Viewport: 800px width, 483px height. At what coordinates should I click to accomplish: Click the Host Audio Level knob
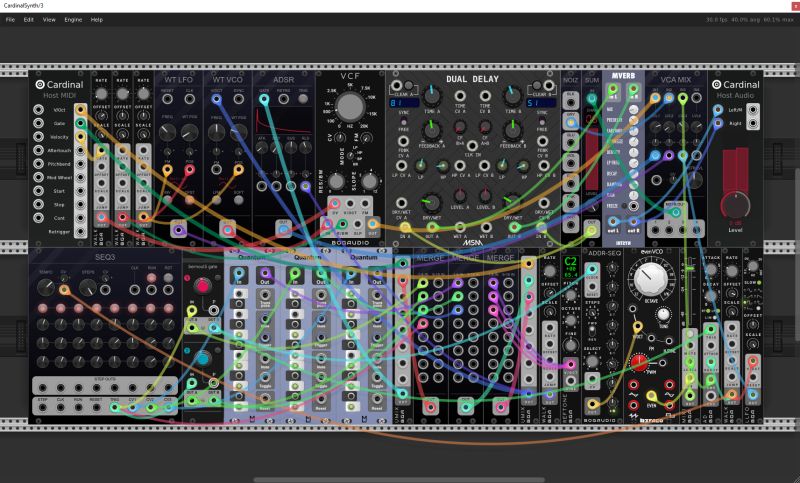tap(735, 206)
